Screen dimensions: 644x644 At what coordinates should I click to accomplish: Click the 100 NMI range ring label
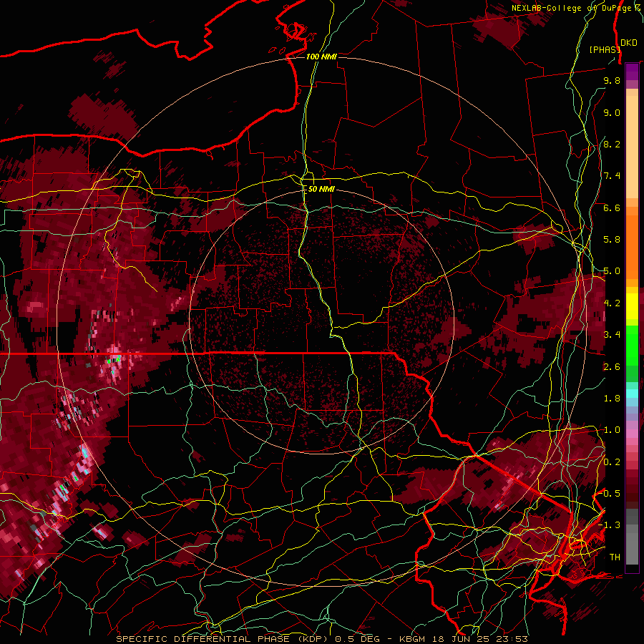(321, 57)
